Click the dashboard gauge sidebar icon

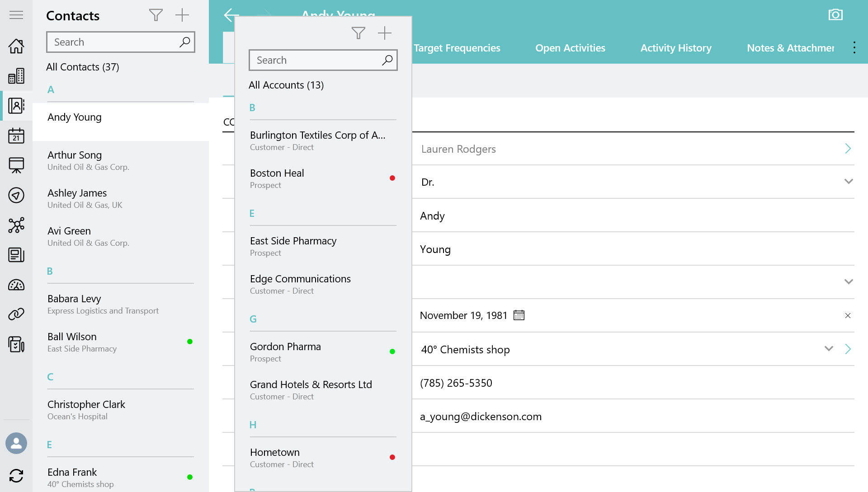tap(16, 285)
